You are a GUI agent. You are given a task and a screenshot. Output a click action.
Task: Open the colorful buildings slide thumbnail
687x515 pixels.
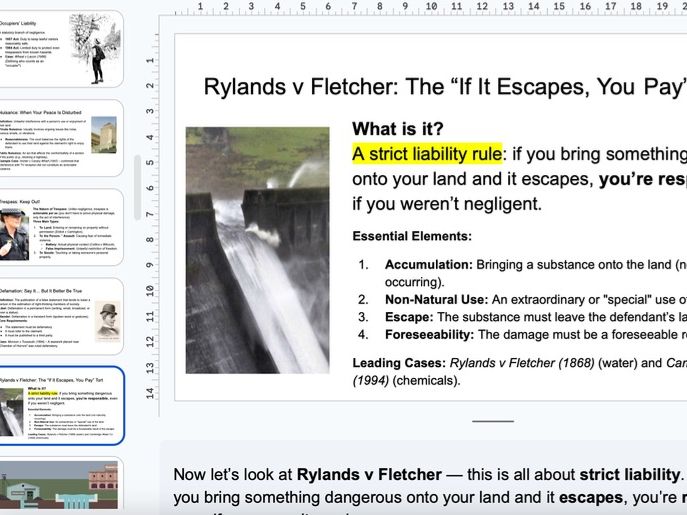[60, 485]
